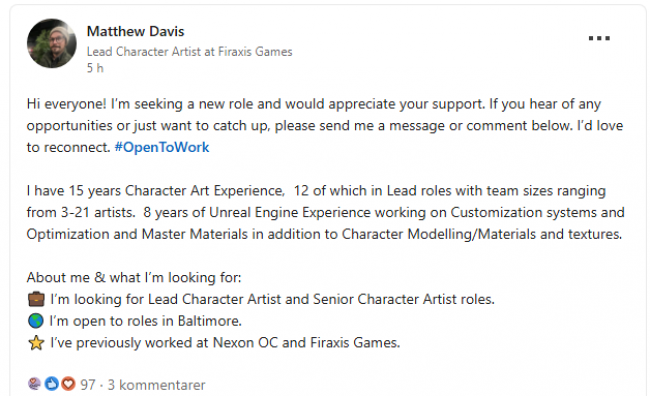This screenshot has height=396, width=650.
Task: Click the gold star emoji icon
Action: pos(36,343)
